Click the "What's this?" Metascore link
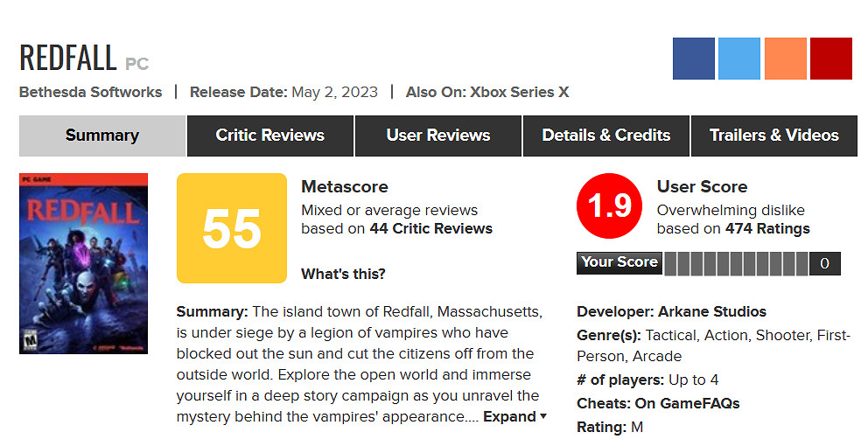The height and width of the screenshot is (439, 868). pos(343,274)
